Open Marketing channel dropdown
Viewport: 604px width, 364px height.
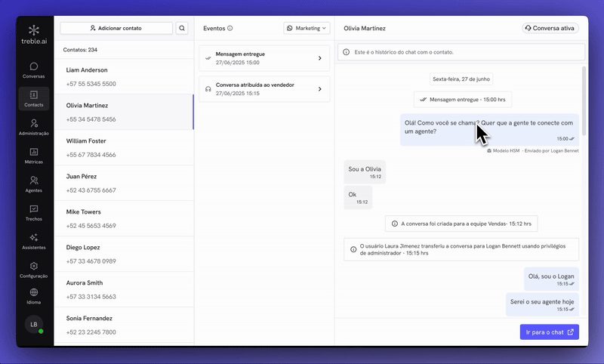point(307,28)
